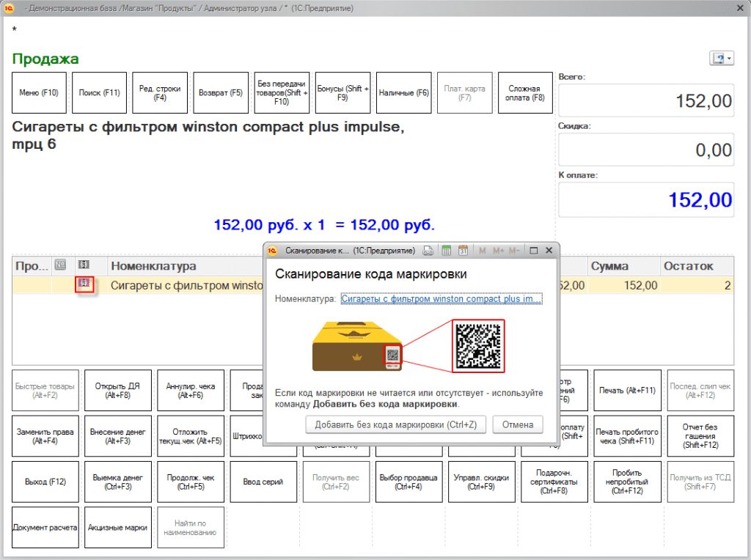
Task: Open the Winston cigarettes nomenclature link
Action: coord(442,299)
